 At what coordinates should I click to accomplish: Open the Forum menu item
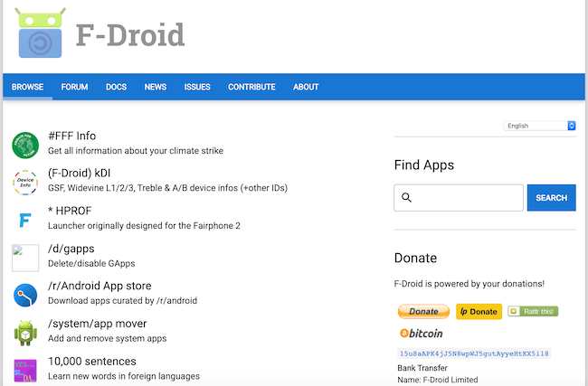click(74, 87)
